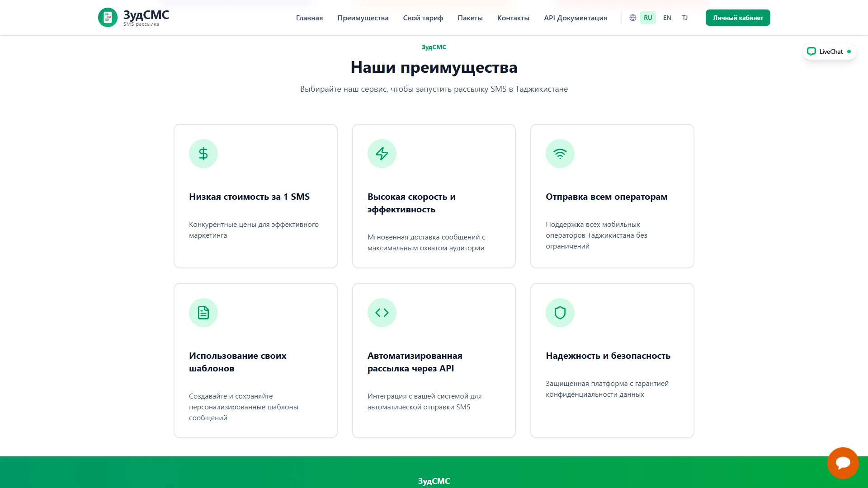Switch language to EN
The height and width of the screenshot is (488, 868).
(667, 18)
